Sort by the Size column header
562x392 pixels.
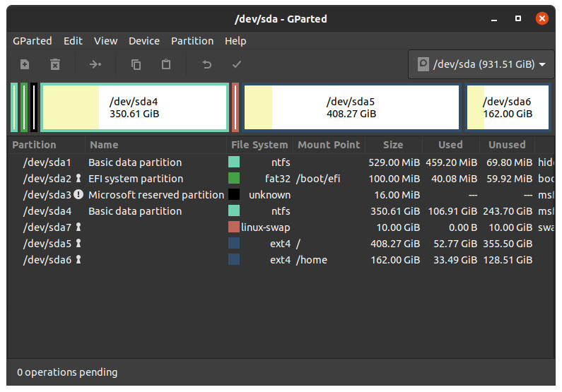(393, 145)
